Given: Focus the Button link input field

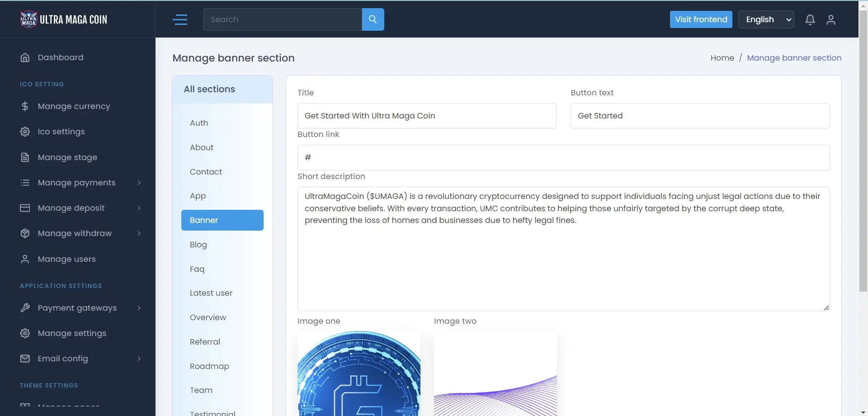Looking at the screenshot, I should point(563,157).
